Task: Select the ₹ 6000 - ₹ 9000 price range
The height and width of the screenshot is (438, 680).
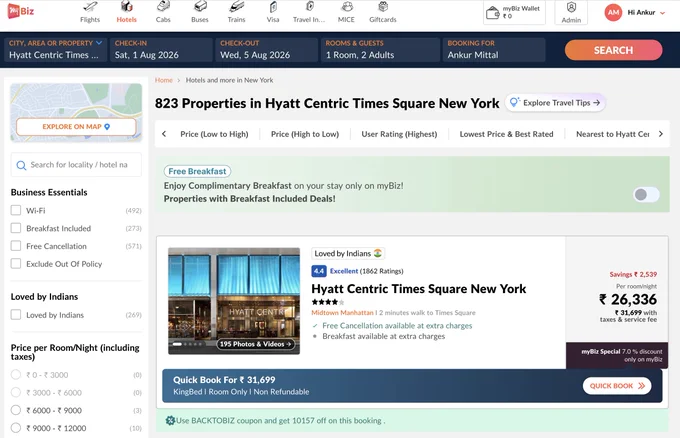Action: (x=16, y=410)
